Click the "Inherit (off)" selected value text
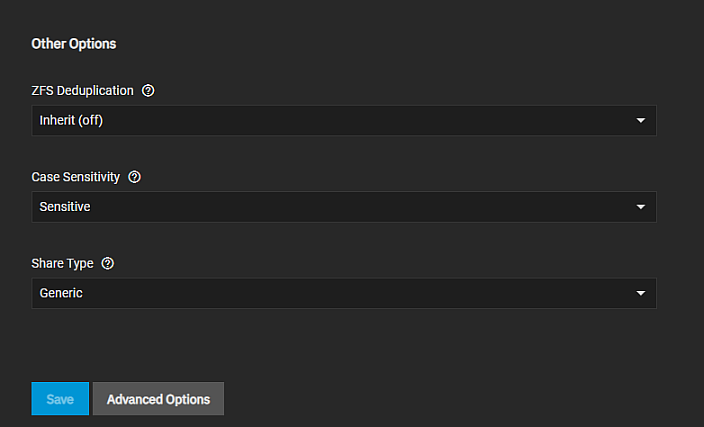 [x=71, y=121]
